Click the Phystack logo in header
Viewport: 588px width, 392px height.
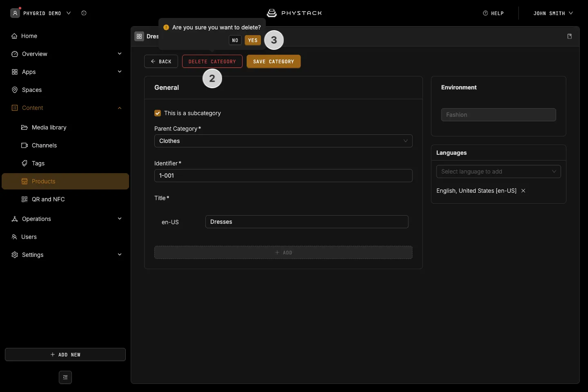[x=294, y=13]
